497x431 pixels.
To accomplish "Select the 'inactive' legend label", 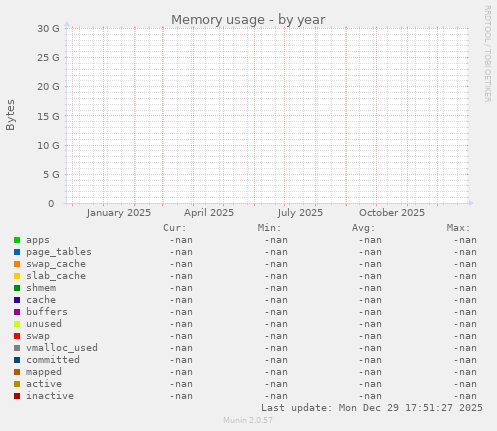I will coord(50,396).
